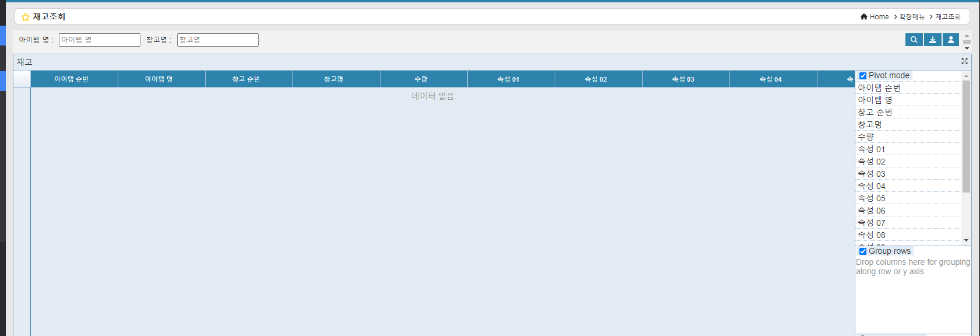Screen dimensions: 980x336
Task: Select 속성 08 in the column list
Action: pos(908,235)
